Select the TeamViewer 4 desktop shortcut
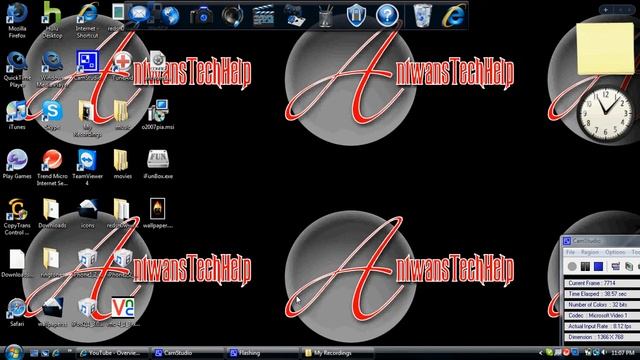This screenshot has width=640, height=360. (x=87, y=167)
